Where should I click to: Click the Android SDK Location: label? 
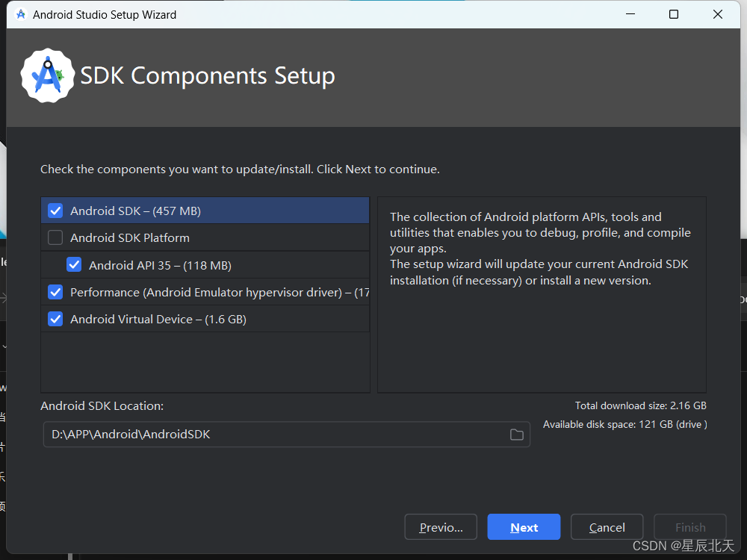pyautogui.click(x=102, y=405)
